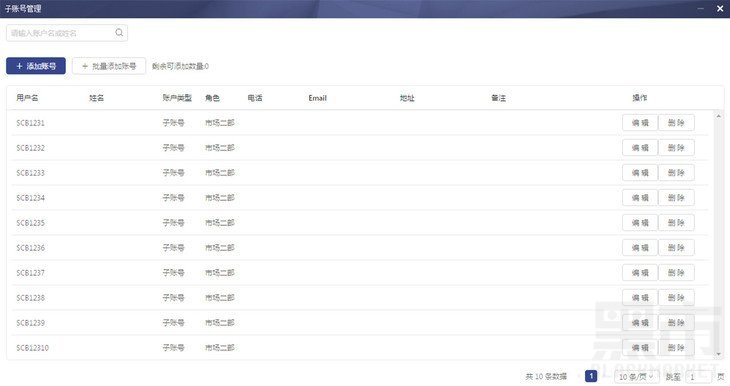Delete account SCB1233
Viewport: 730px width, 386px height.
click(676, 173)
